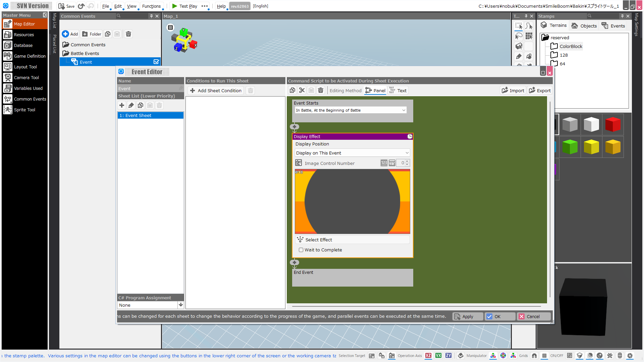Image resolution: width=644 pixels, height=362 pixels.
Task: Enable the Wait to Complete checkbox
Action: [x=301, y=250]
